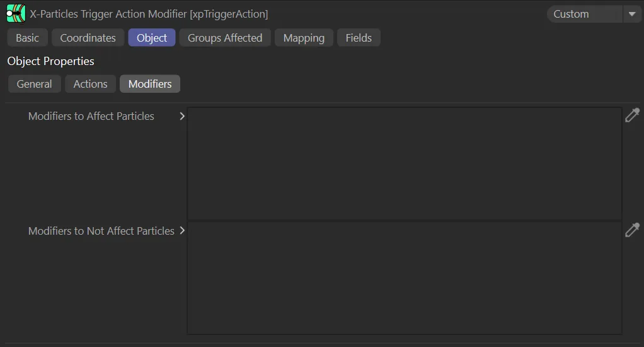Click the X-Particles Trigger Action Modifier title
644x347 pixels.
click(x=149, y=14)
